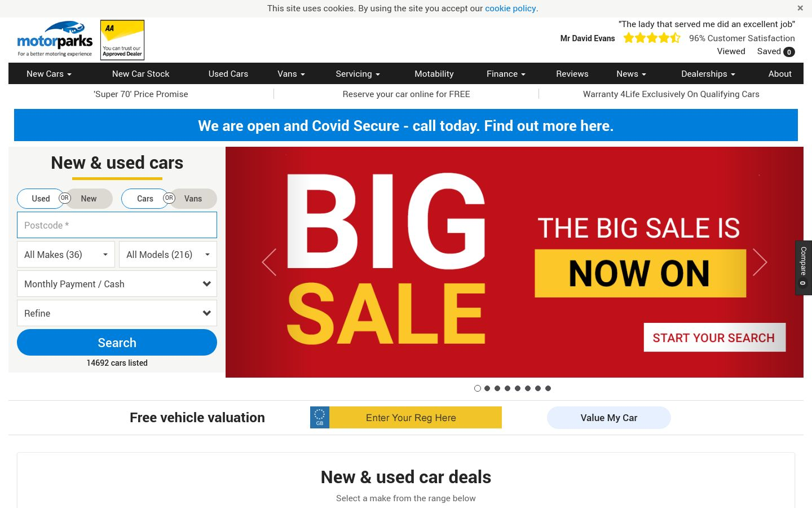Select the third carousel indicator dot
This screenshot has width=812, height=508.
(497, 388)
